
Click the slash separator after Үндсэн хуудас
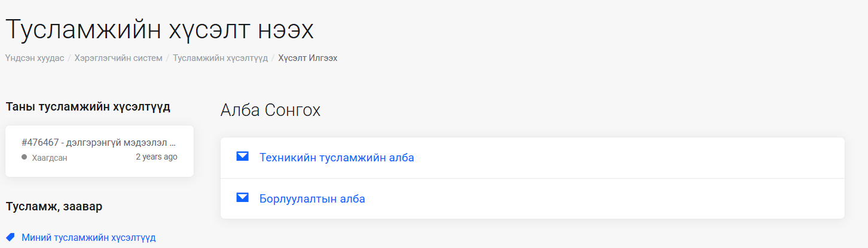click(x=69, y=58)
